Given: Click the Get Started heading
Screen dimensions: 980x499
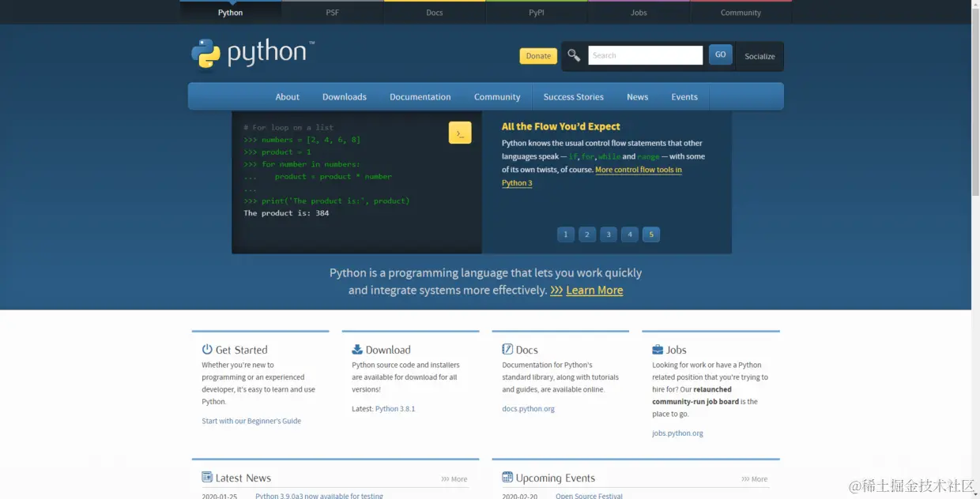Looking at the screenshot, I should coord(241,350).
